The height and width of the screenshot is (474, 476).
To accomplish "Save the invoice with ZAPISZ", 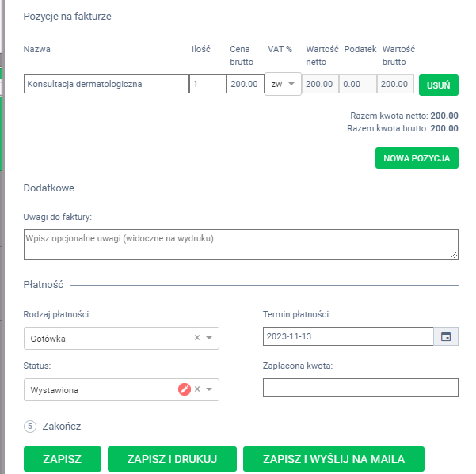I will pyautogui.click(x=63, y=458).
